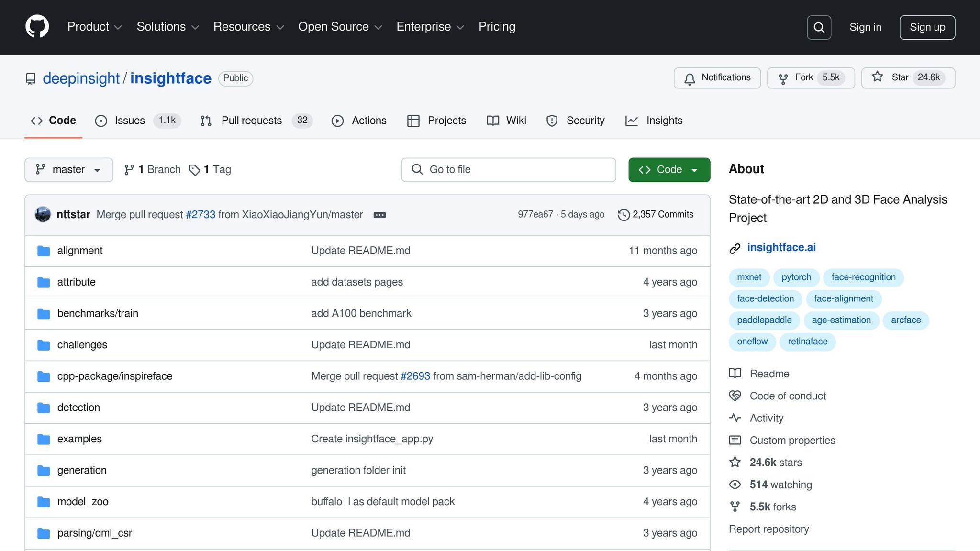The image size is (980, 551).
Task: View the 1 Branch link
Action: coord(152,170)
